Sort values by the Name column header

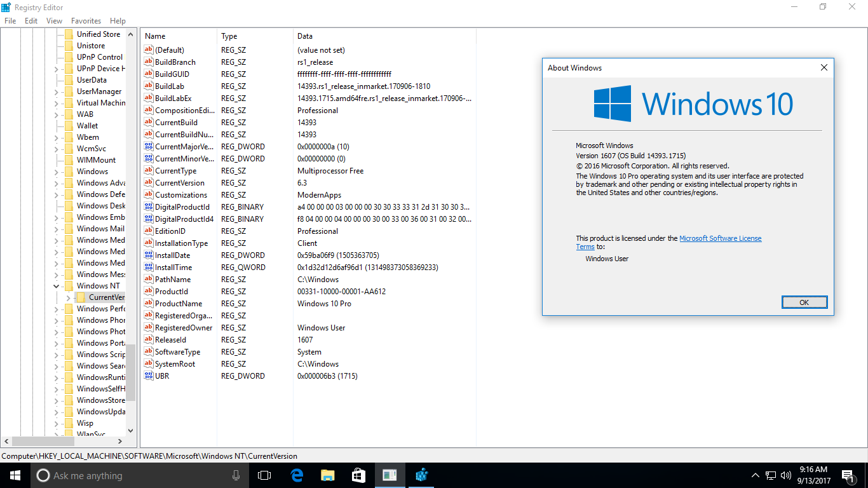179,36
